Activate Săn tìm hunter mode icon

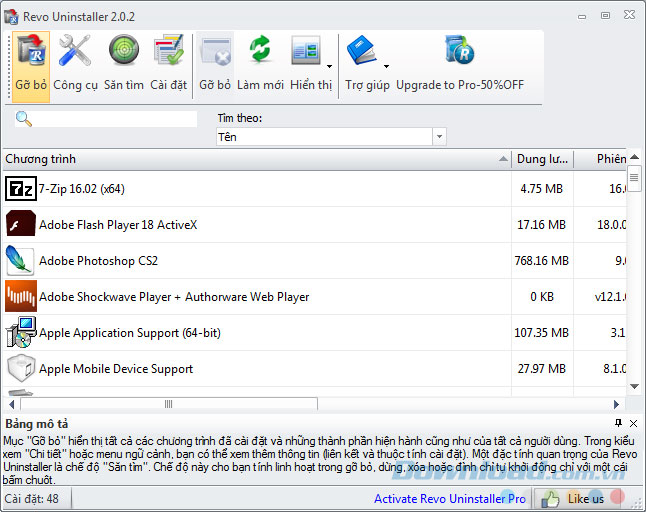(x=124, y=50)
